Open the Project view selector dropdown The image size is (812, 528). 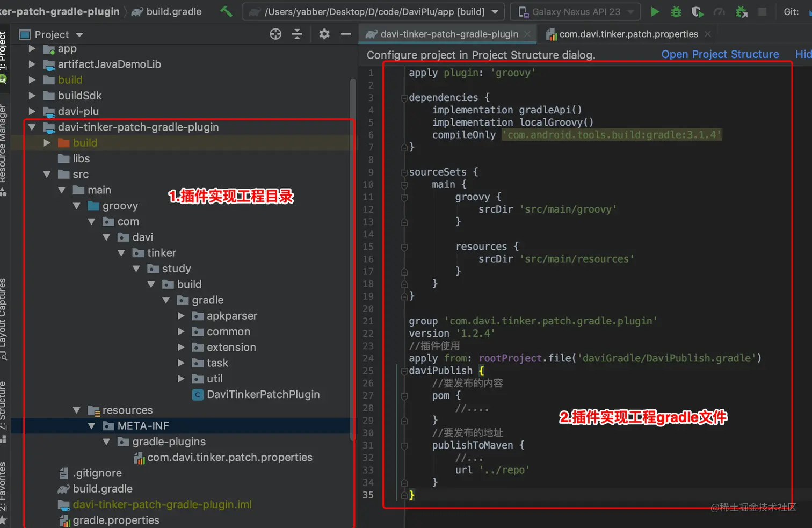point(52,34)
